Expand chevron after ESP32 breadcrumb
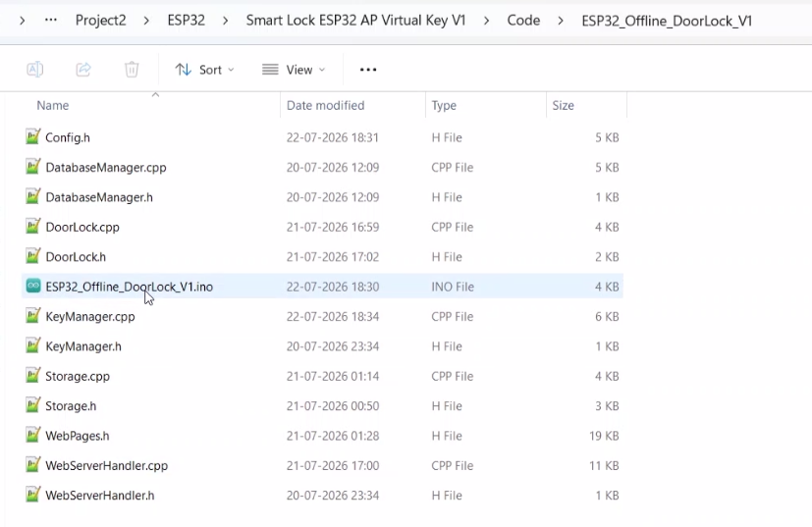The height and width of the screenshot is (527, 812). [x=225, y=21]
